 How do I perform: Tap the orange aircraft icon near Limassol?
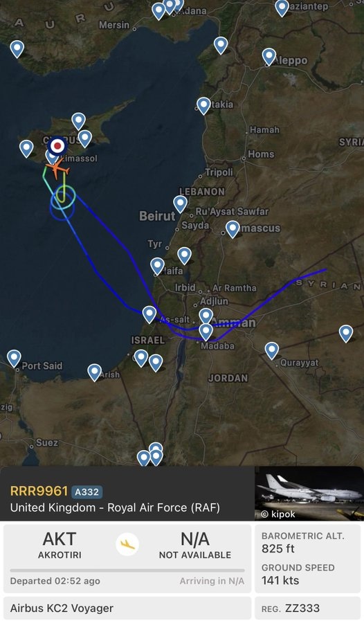(x=57, y=168)
